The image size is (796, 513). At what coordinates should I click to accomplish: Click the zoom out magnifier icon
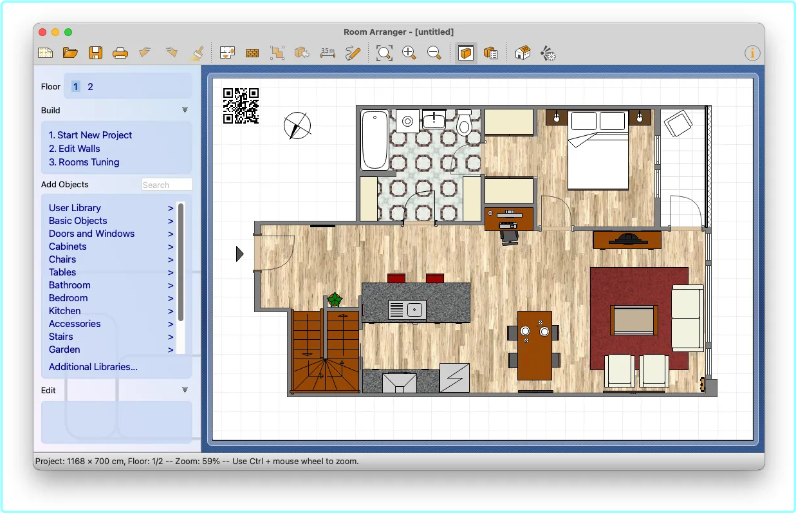click(434, 53)
